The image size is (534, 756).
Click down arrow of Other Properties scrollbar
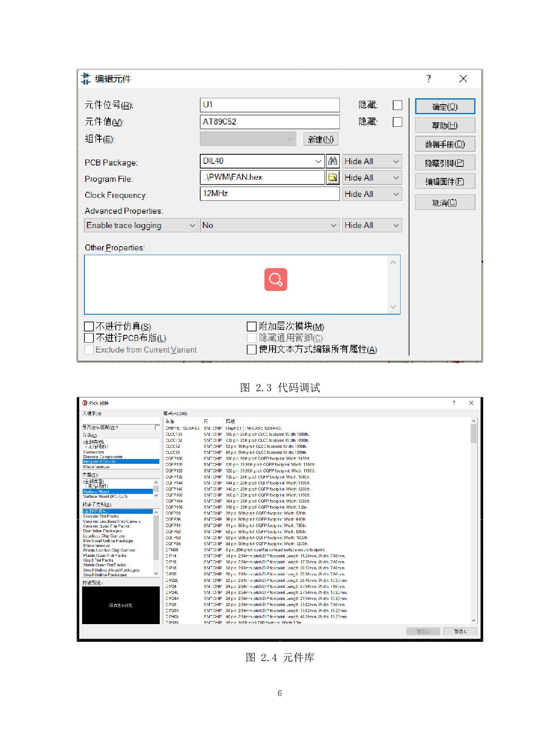click(x=393, y=307)
